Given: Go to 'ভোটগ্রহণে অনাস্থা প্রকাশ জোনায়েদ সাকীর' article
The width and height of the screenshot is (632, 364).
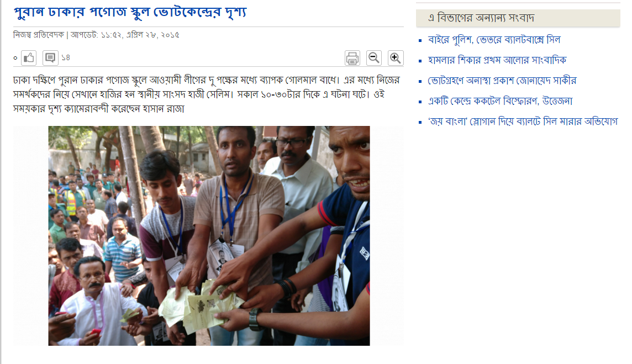Looking at the screenshot, I should tap(502, 81).
